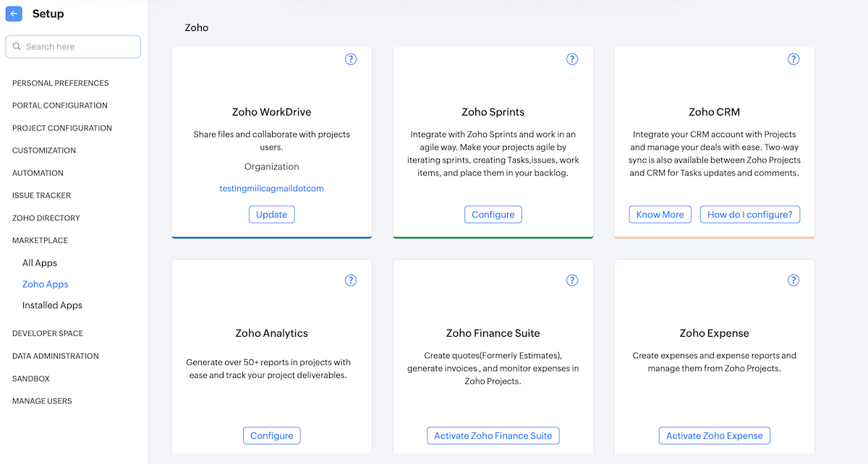Screen dimensions: 868x464
Task: Click Know More under Zoho CRM
Action: click(x=660, y=214)
